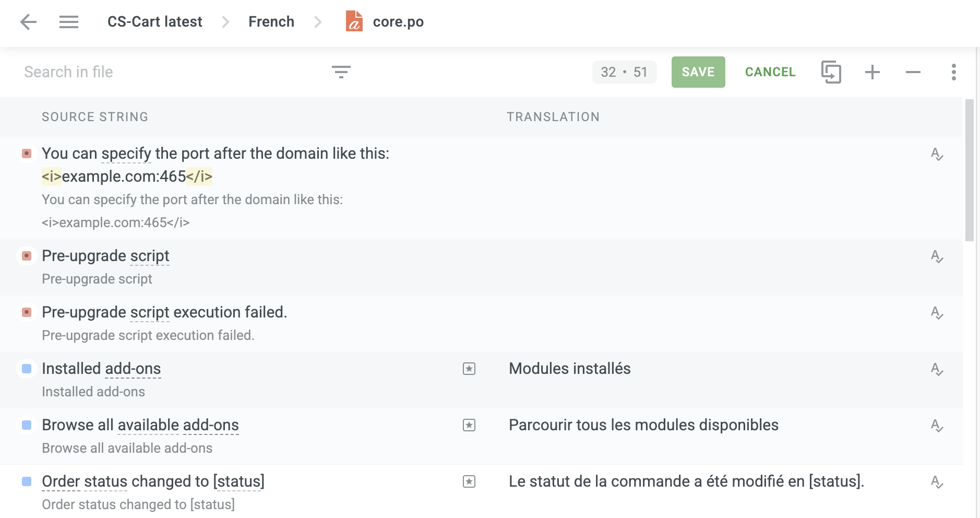
Task: Click the plus icon in toolbar
Action: (x=873, y=72)
